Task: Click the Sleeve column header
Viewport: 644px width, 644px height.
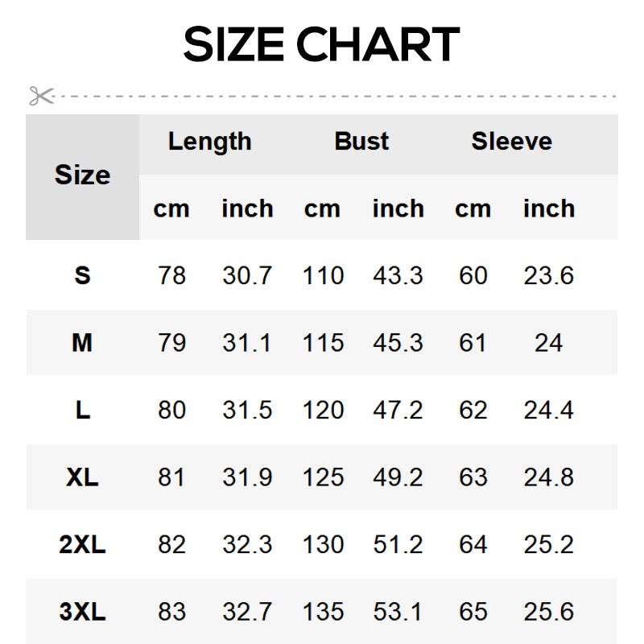Action: click(511, 142)
